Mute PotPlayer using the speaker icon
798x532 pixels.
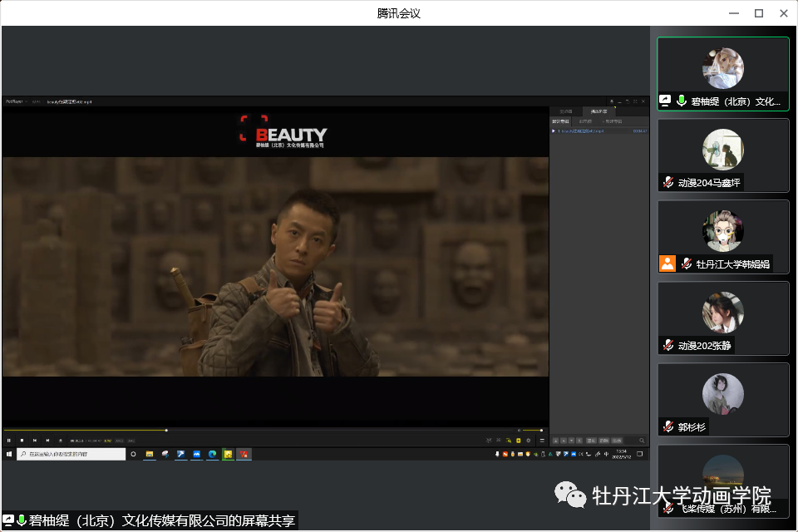(519, 431)
